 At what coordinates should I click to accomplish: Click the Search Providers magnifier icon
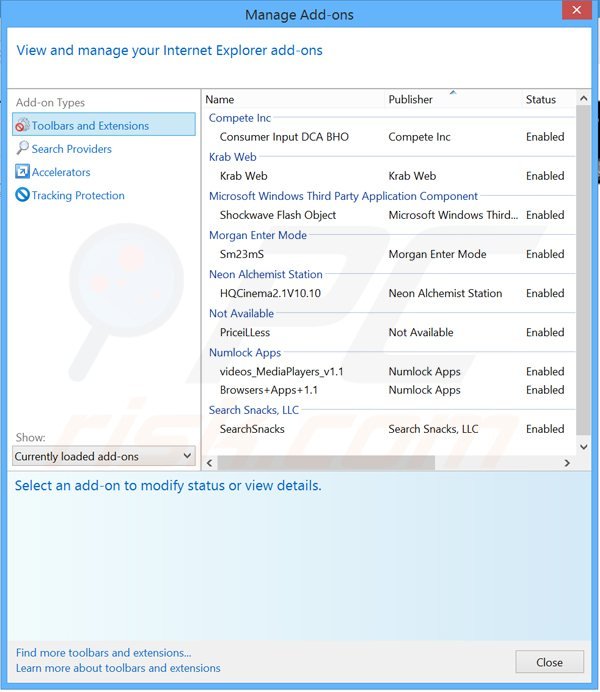pyautogui.click(x=22, y=149)
